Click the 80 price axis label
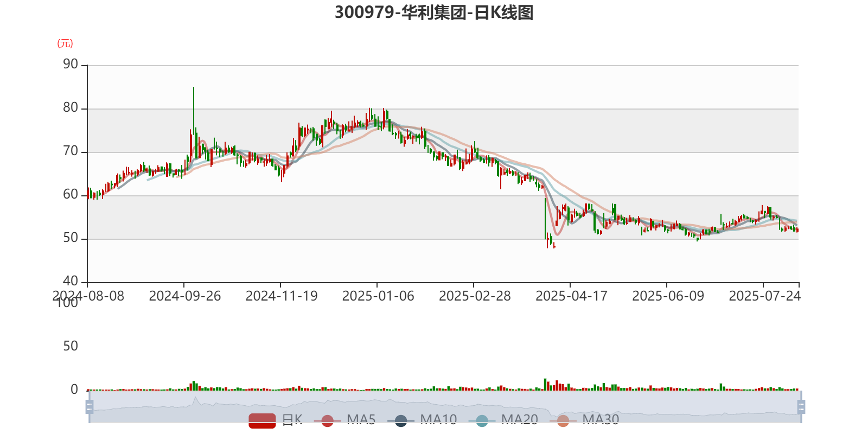The width and height of the screenshot is (868, 434). (71, 108)
